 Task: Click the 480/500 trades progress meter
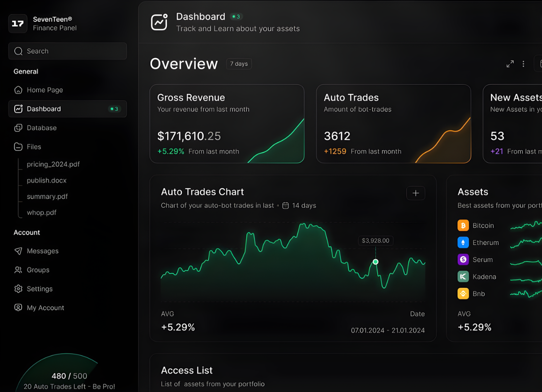coord(69,376)
